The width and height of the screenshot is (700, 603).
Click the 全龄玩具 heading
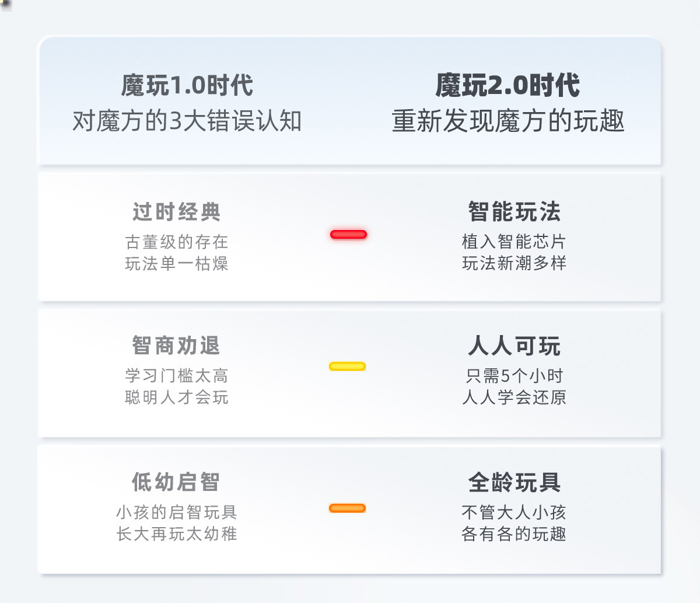coord(514,483)
